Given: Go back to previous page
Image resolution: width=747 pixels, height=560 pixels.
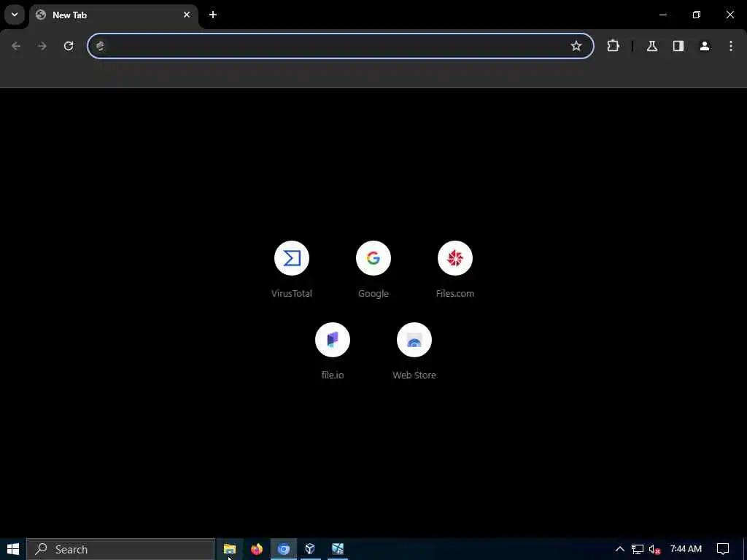Looking at the screenshot, I should [16, 46].
